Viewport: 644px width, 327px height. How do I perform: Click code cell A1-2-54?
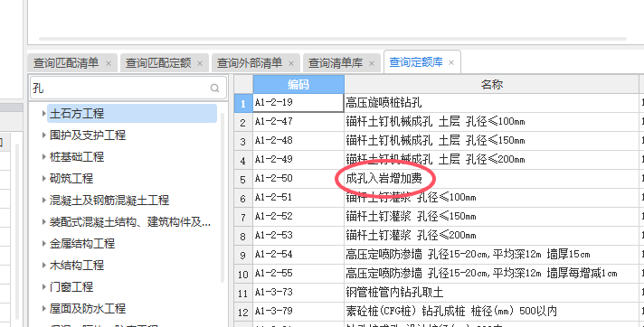(298, 255)
